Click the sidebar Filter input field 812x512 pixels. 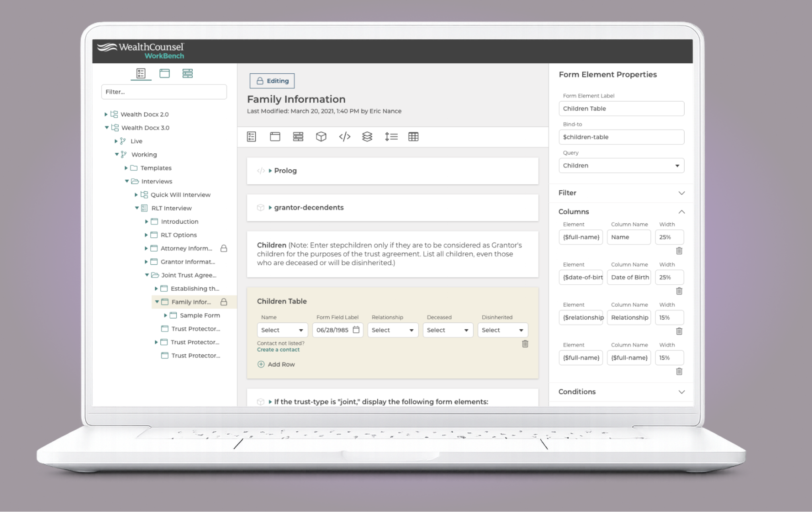point(164,92)
